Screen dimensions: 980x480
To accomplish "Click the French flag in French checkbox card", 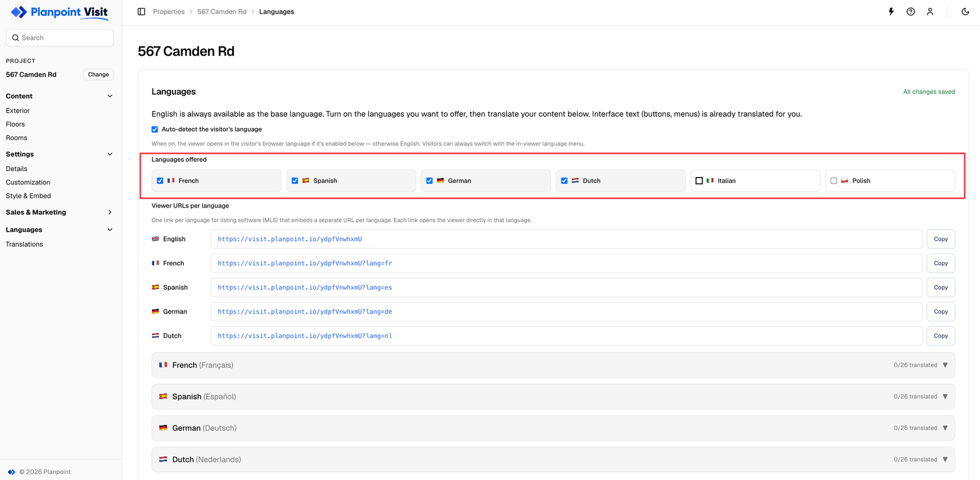I will (x=171, y=181).
